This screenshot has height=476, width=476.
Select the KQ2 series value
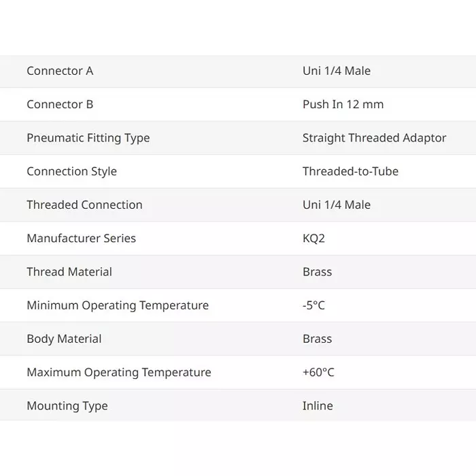coord(315,238)
